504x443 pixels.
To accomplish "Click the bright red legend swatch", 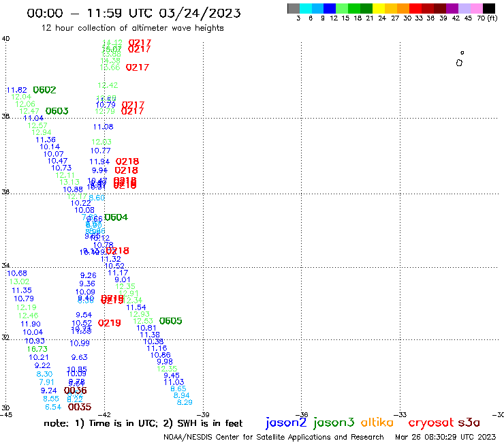I will coord(415,8).
